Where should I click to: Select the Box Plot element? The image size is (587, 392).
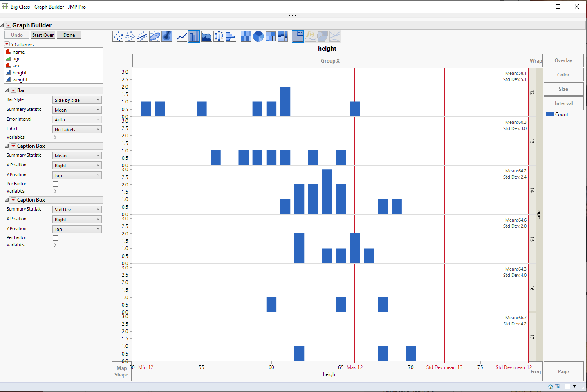pyautogui.click(x=219, y=36)
